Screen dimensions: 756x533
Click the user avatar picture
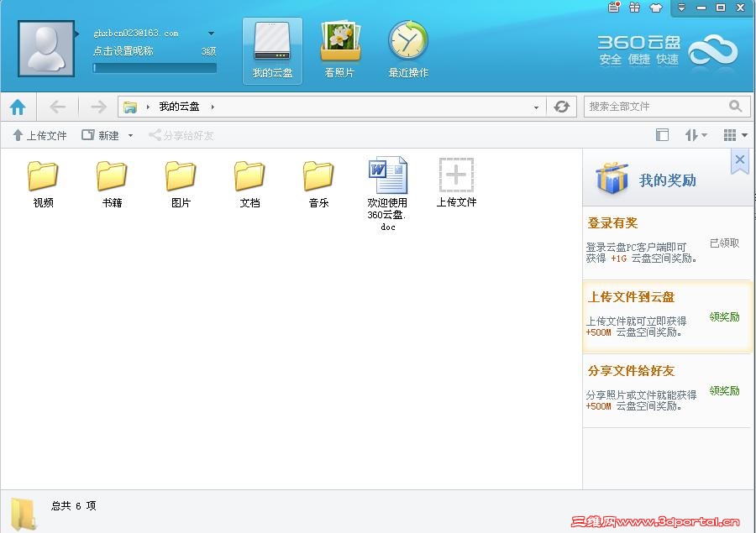(46, 49)
